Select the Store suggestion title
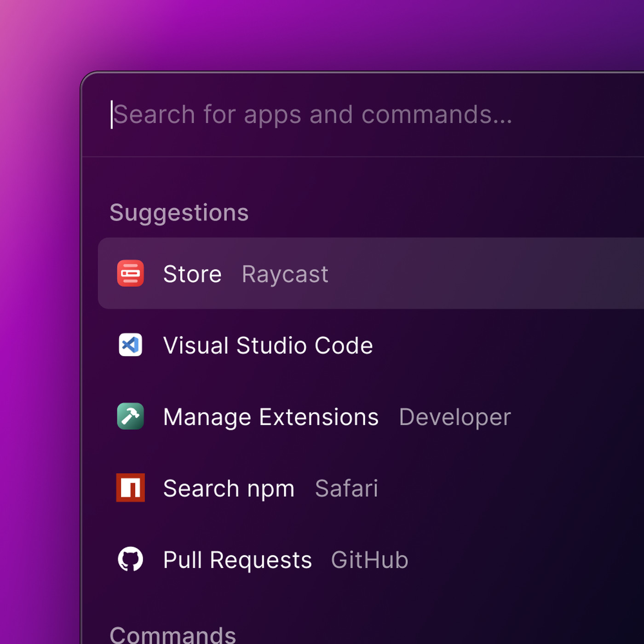The width and height of the screenshot is (644, 644). pos(192,274)
